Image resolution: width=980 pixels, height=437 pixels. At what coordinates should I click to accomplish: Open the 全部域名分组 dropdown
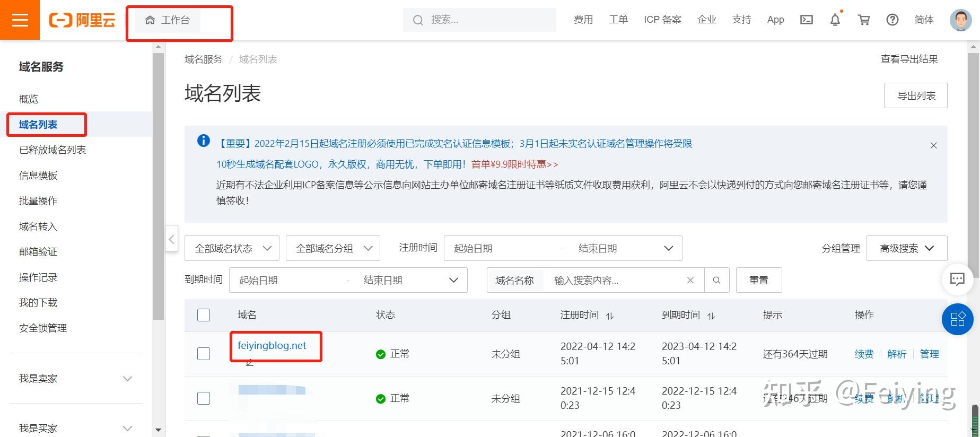click(333, 248)
